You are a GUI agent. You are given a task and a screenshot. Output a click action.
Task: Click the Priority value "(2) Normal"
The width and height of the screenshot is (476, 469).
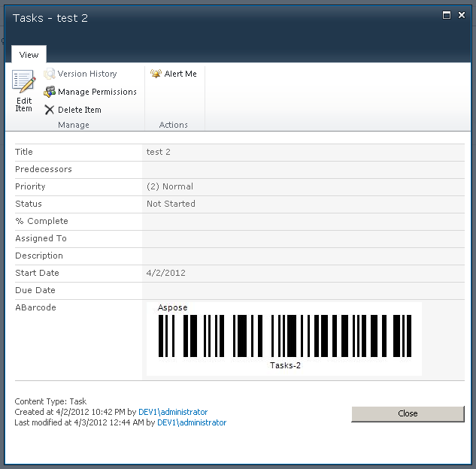[170, 186]
